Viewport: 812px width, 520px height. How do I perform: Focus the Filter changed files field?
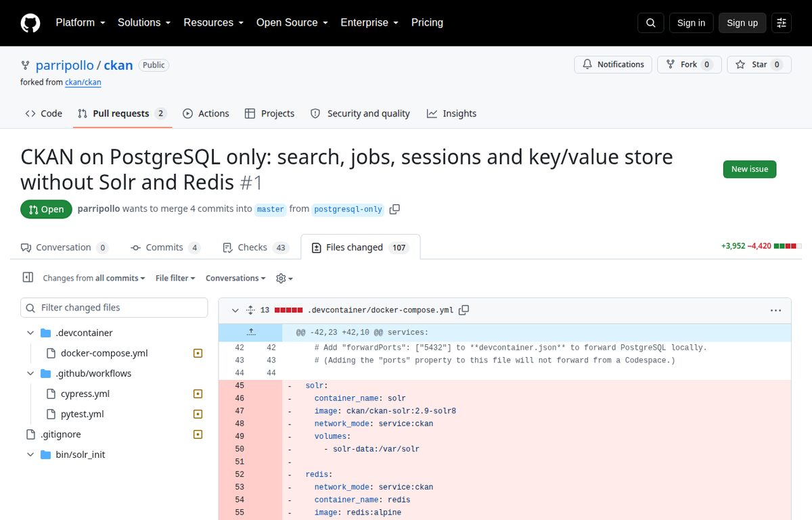(x=114, y=308)
